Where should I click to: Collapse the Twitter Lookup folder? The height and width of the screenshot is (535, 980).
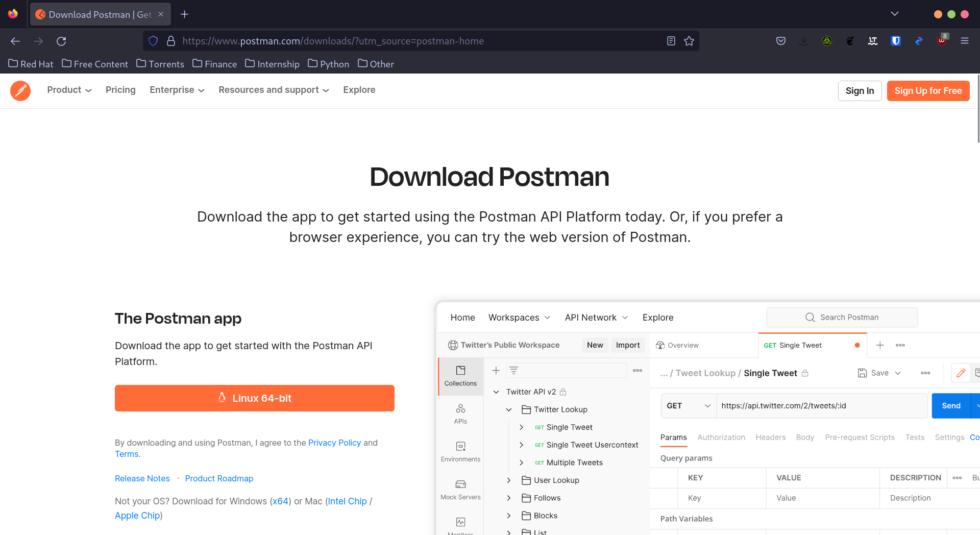(x=508, y=409)
